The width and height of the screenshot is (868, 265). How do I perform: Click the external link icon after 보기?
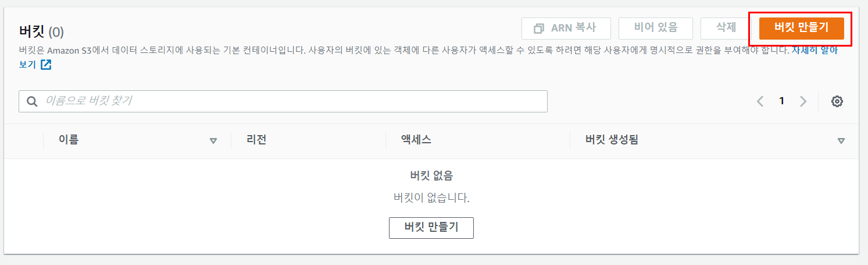click(x=46, y=65)
